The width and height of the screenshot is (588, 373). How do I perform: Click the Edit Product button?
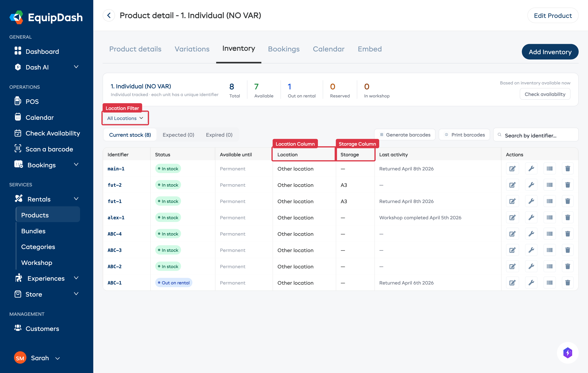click(553, 16)
